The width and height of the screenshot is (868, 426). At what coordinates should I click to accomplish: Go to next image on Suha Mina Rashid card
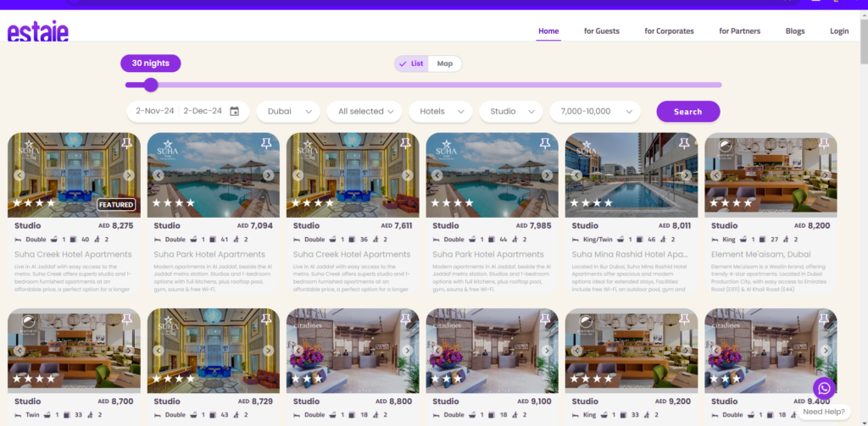pyautogui.click(x=685, y=175)
